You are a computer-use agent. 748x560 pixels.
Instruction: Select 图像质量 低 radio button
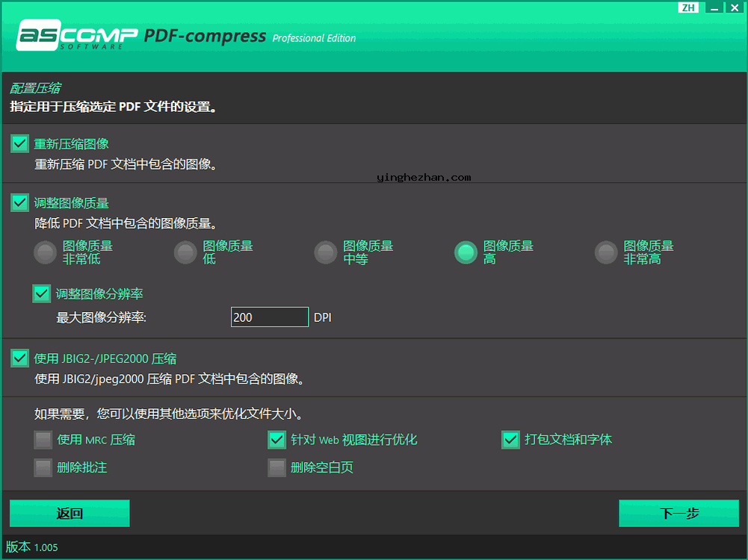pyautogui.click(x=185, y=252)
